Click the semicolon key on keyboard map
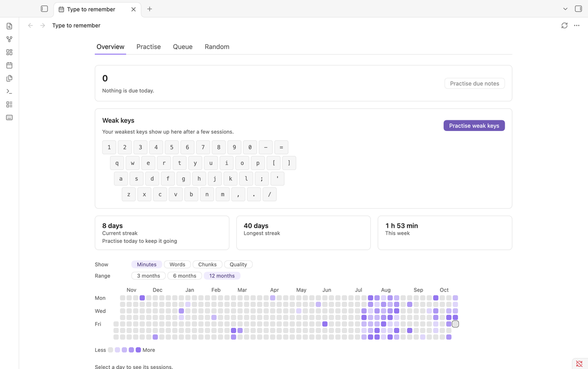 (262, 179)
